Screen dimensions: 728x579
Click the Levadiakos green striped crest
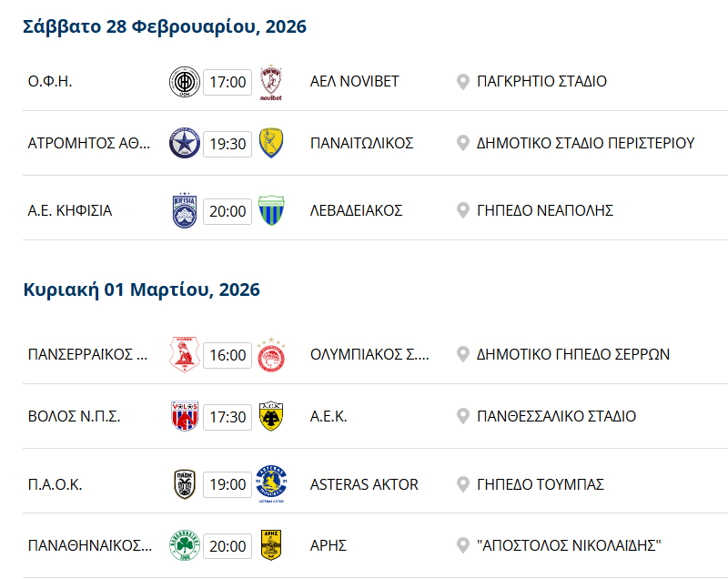[x=270, y=210]
